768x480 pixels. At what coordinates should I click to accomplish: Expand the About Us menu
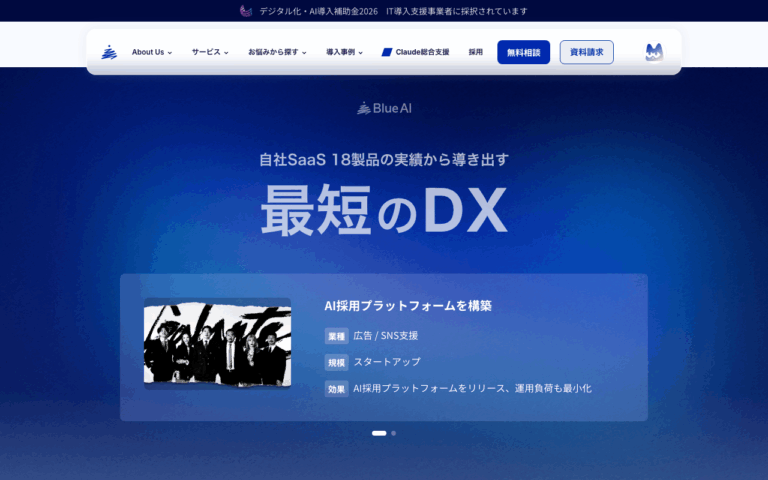coord(152,52)
